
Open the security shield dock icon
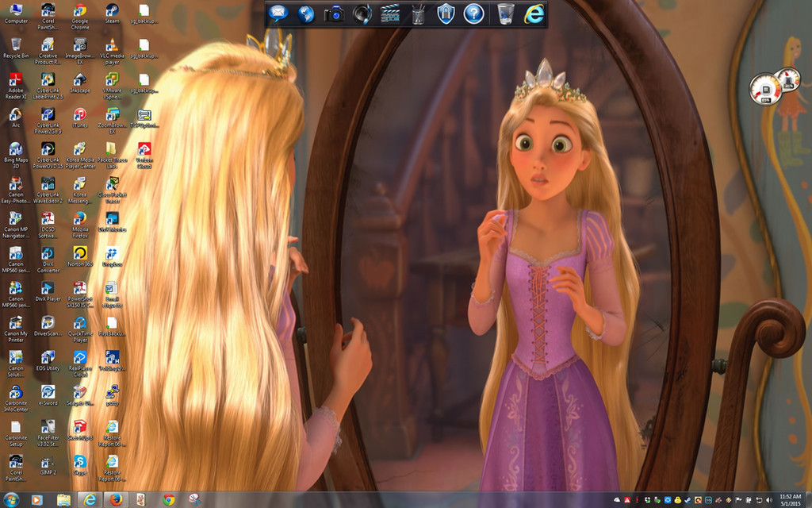pos(446,14)
